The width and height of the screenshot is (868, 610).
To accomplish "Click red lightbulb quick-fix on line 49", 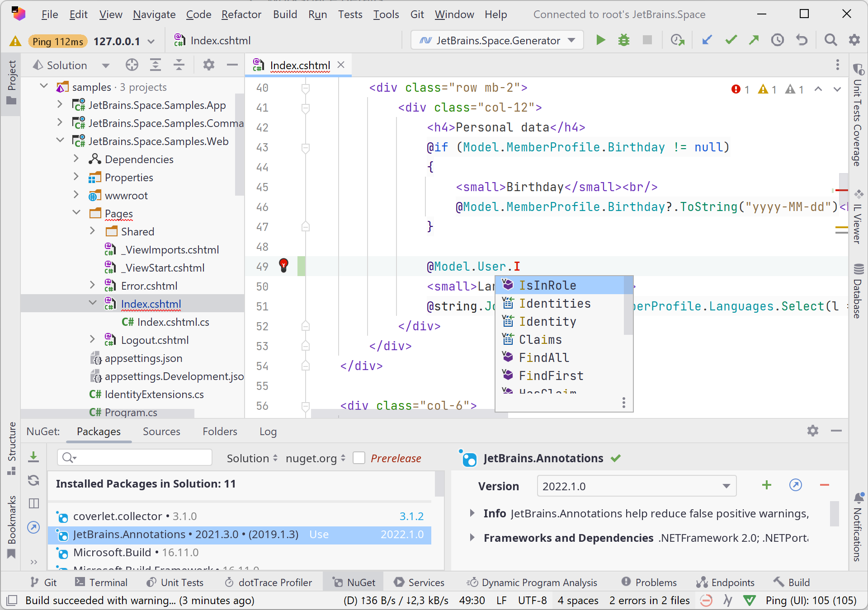I will click(283, 265).
